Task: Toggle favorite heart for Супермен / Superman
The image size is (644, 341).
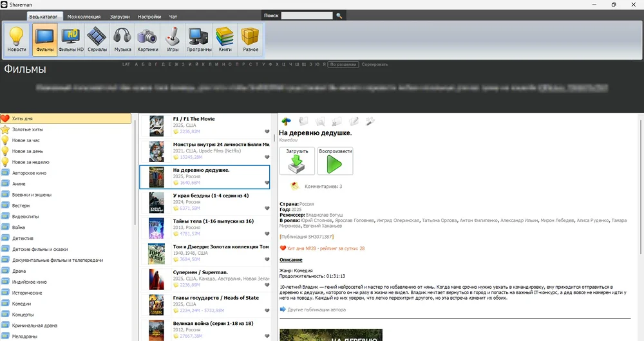Action: pos(267,284)
